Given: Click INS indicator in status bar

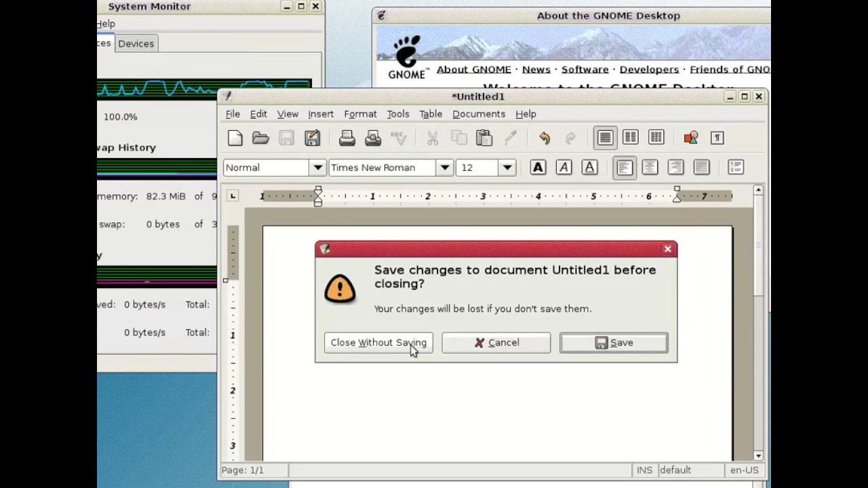Looking at the screenshot, I should tap(644, 470).
